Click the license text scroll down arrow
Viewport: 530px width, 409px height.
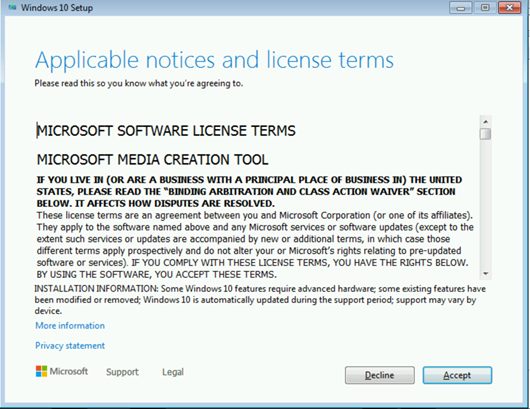(486, 273)
